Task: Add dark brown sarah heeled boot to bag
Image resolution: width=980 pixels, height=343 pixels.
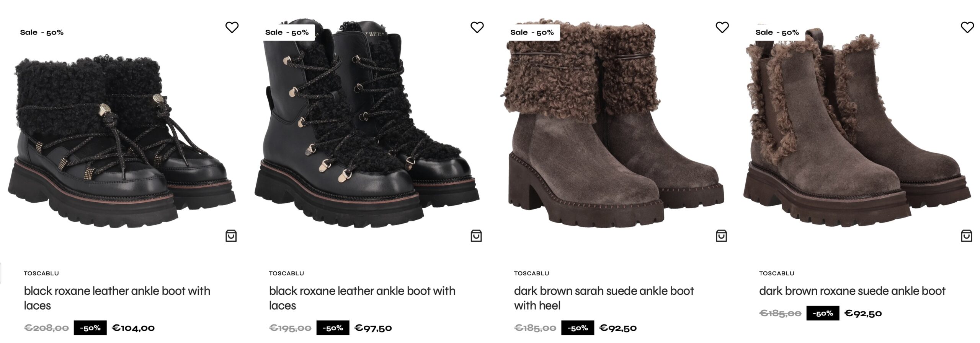Action: click(x=721, y=236)
